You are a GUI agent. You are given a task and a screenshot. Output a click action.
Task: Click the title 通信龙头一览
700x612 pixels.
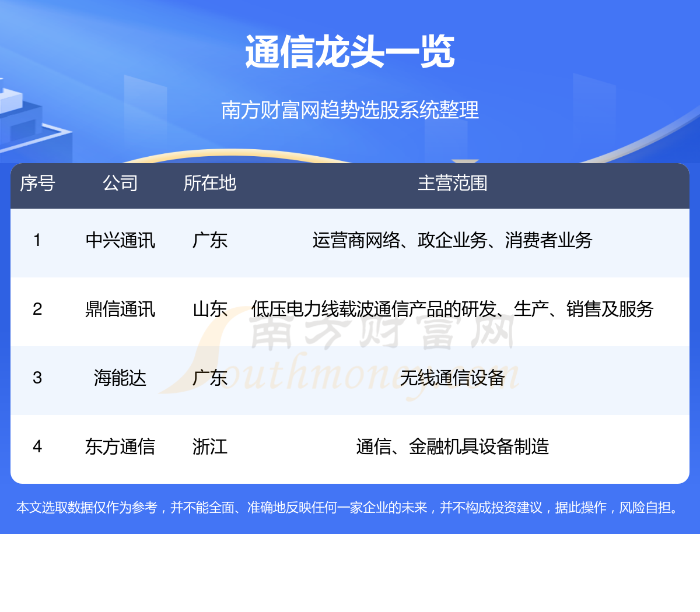point(350,51)
